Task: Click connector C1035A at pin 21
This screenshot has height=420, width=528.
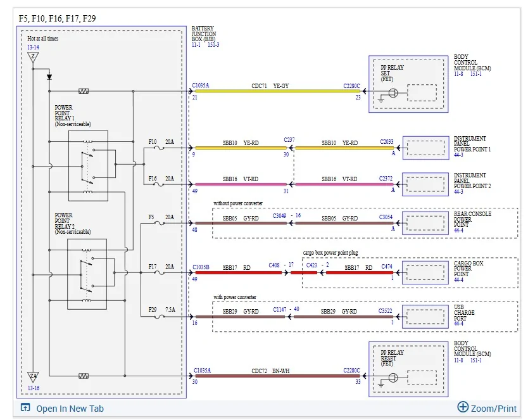Action: 200,86
